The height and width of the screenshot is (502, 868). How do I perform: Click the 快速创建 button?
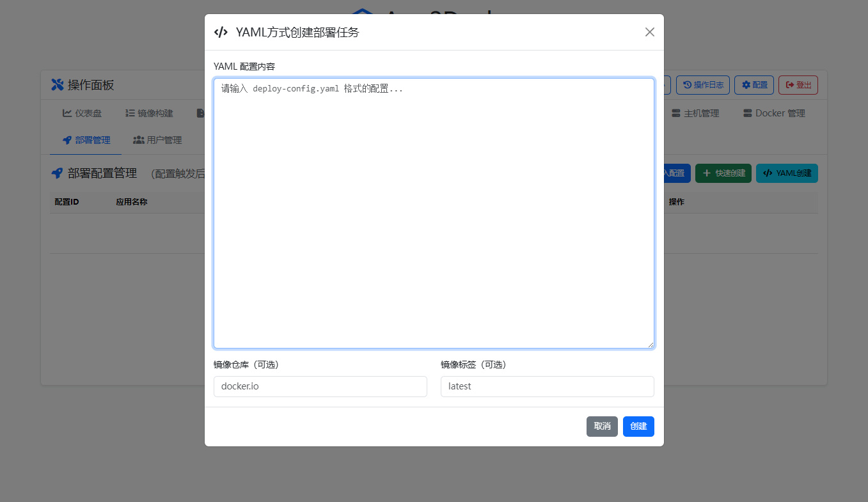[723, 173]
